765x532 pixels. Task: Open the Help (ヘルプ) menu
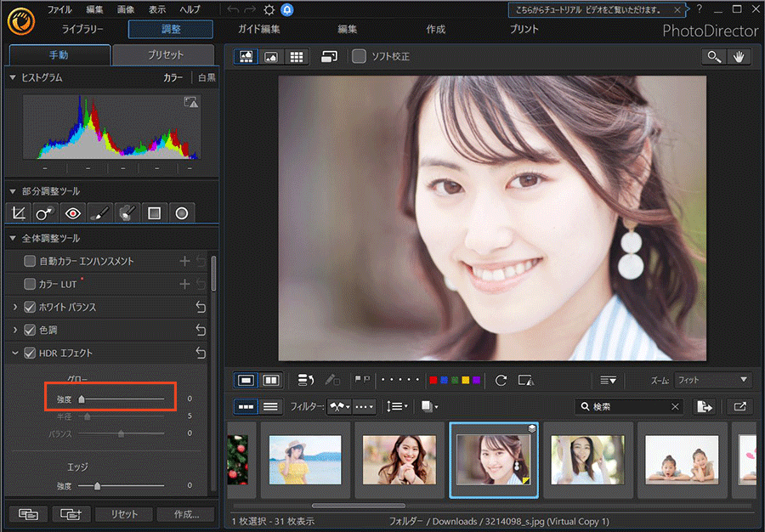190,9
